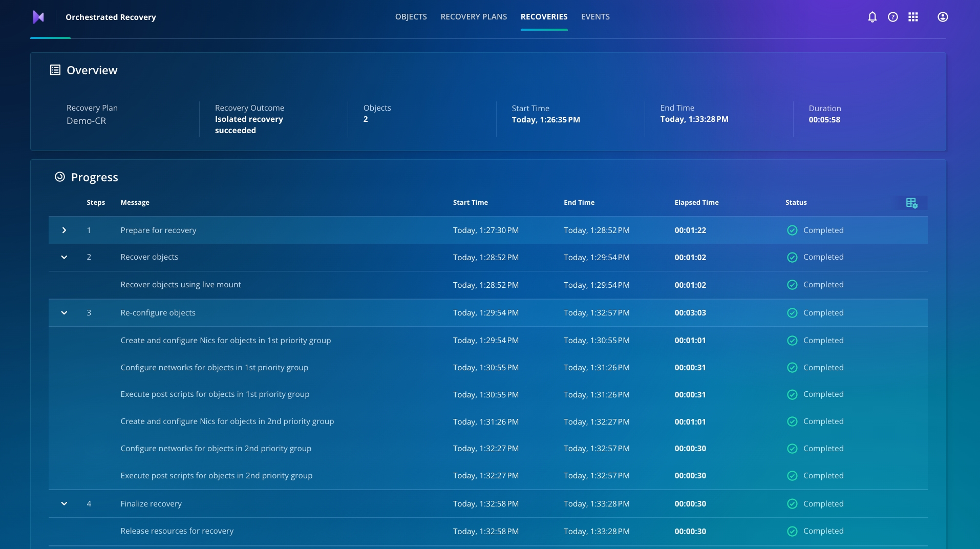The width and height of the screenshot is (980, 549).
Task: Click the Elapsed Time column header
Action: [696, 203]
